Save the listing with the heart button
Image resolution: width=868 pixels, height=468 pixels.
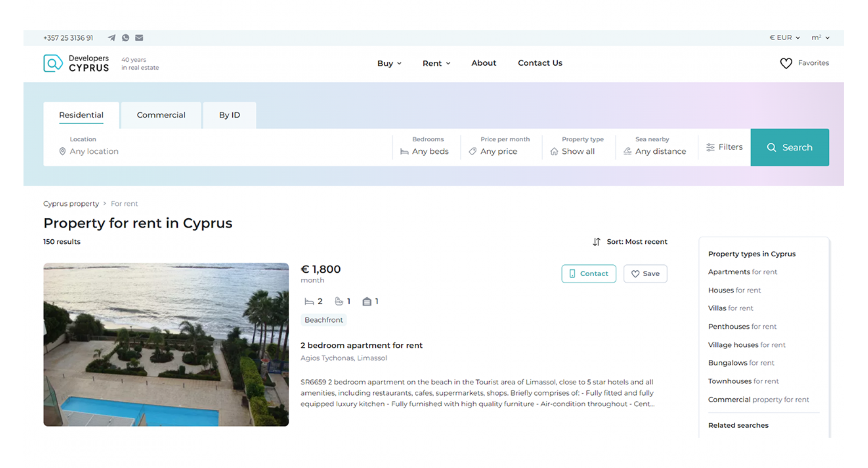(645, 274)
